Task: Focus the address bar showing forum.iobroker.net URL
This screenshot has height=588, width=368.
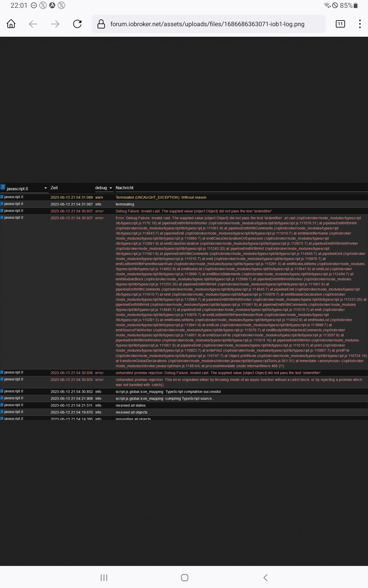Action: [209, 24]
